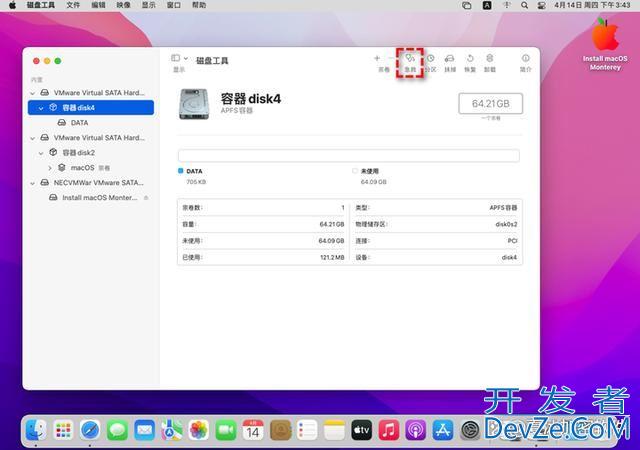Viewport: 640px width, 450px height.
Task: Open Photos from the Dock
Action: (199, 430)
